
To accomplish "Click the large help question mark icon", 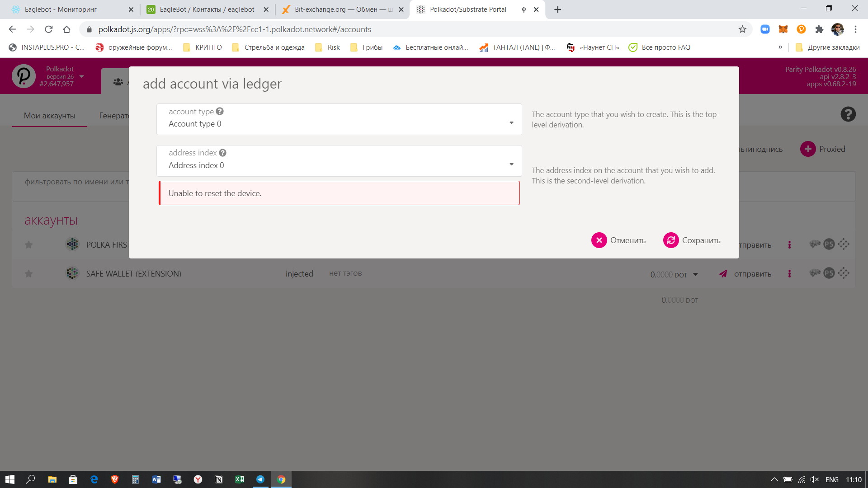I will [848, 114].
